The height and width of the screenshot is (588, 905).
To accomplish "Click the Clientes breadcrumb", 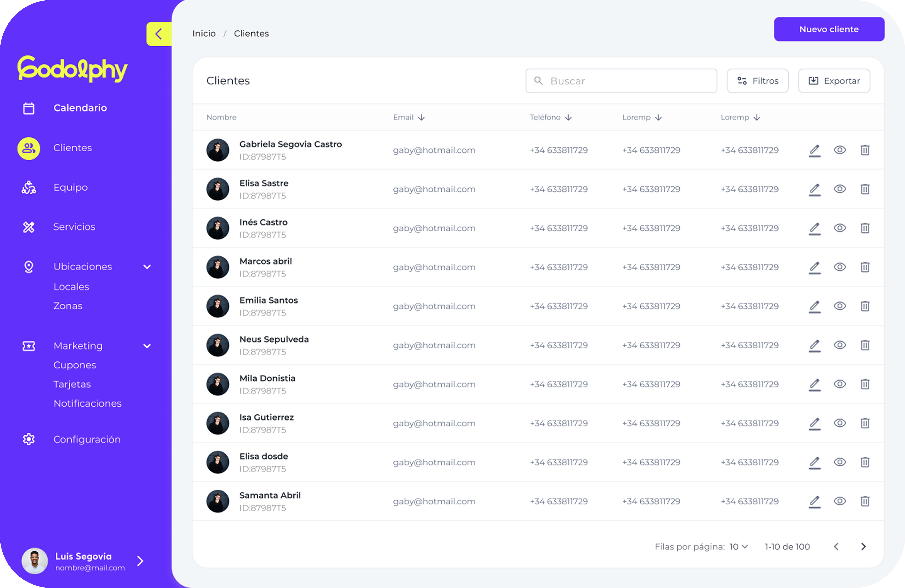I will tap(251, 33).
